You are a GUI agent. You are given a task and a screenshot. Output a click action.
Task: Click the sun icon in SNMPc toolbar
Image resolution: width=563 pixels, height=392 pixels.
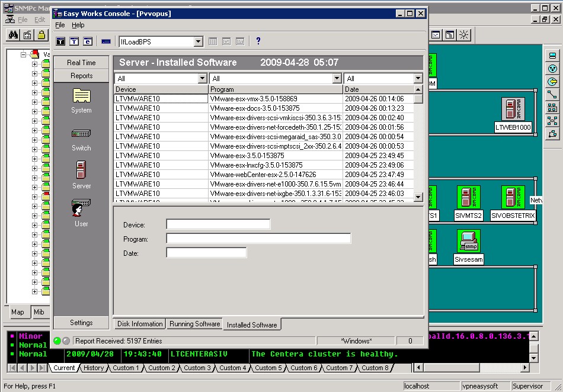(464, 35)
